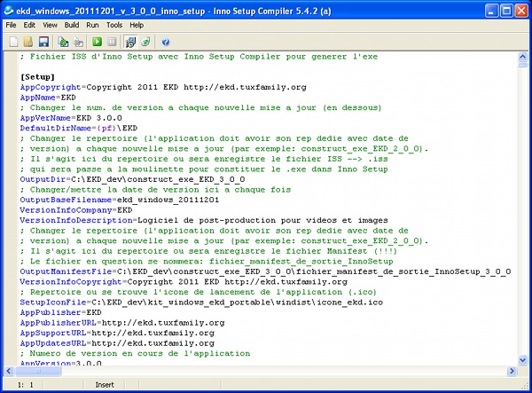The width and height of the screenshot is (532, 393).
Task: Click comment 'Repertoire ou se trouve l'icone'
Action: (x=199, y=292)
